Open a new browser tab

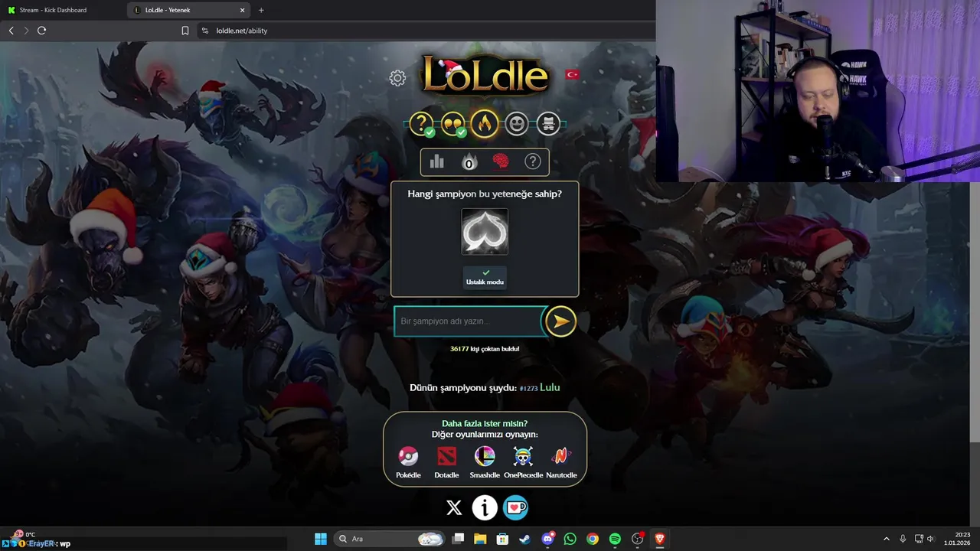(261, 10)
